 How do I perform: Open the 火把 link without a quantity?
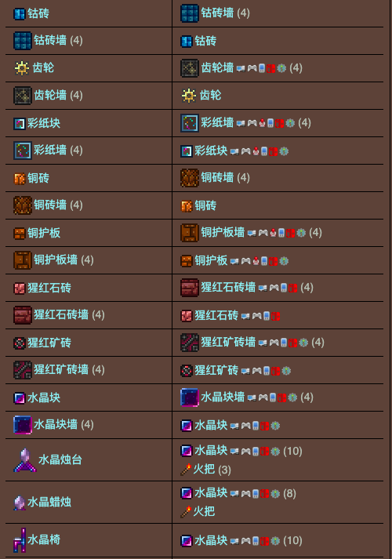point(204,512)
